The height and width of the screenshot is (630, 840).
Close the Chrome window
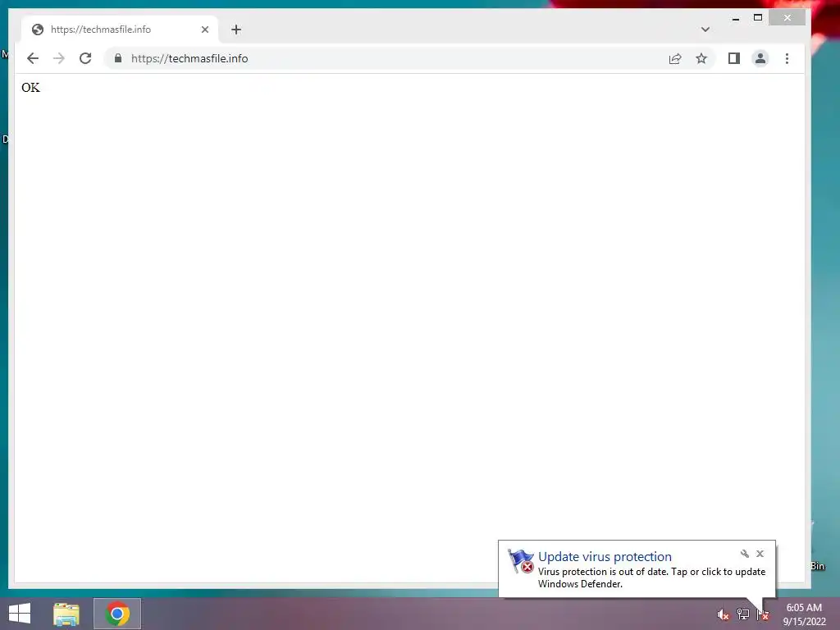point(787,18)
